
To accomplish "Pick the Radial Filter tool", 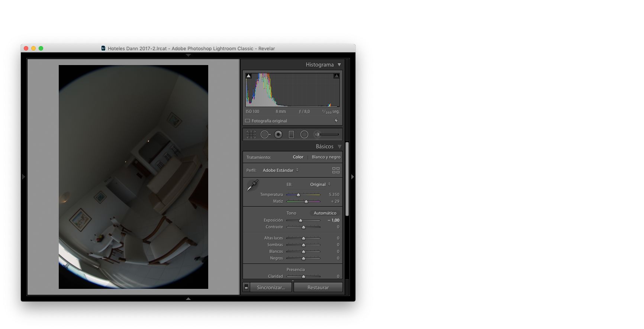I will (x=304, y=135).
